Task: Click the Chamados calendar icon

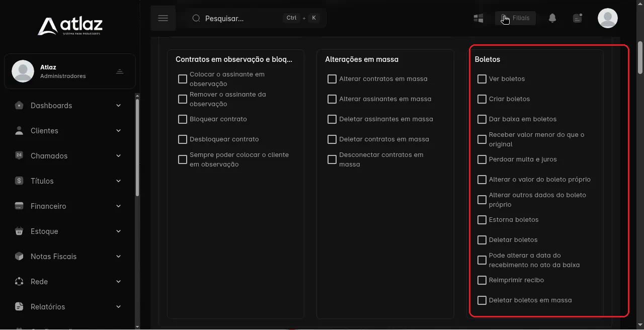Action: point(19,155)
